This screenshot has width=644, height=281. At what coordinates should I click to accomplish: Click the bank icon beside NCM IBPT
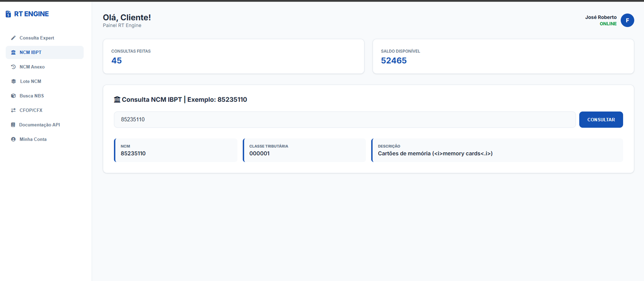point(13,52)
